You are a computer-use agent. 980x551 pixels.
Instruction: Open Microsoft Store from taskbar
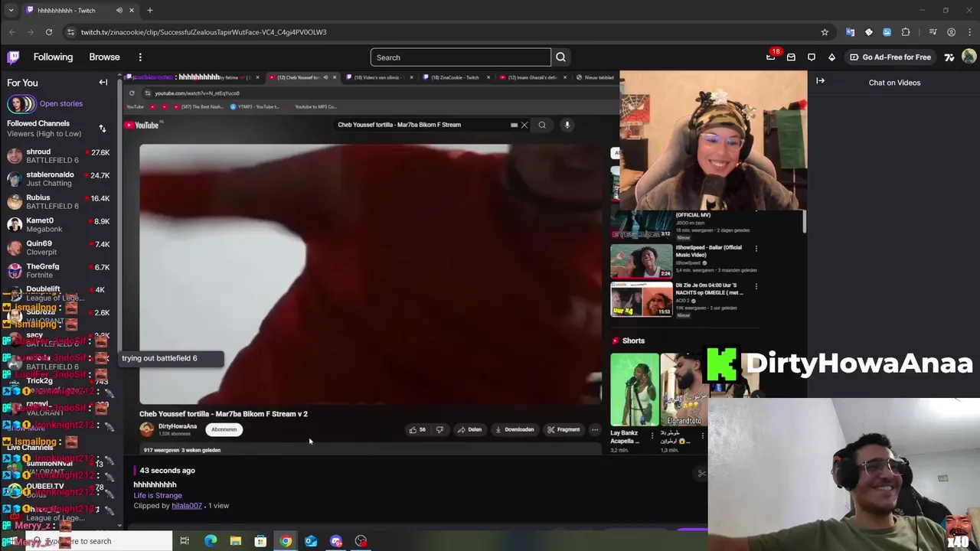tap(260, 541)
